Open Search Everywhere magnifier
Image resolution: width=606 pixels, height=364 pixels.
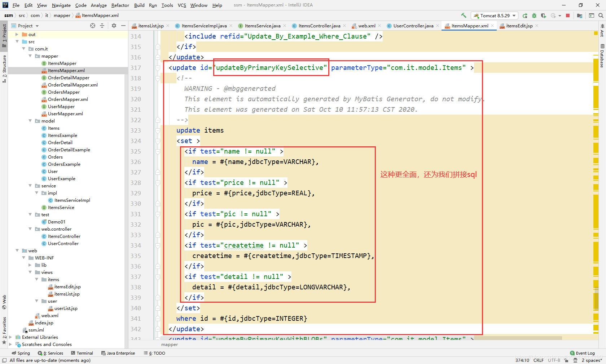pyautogui.click(x=601, y=15)
